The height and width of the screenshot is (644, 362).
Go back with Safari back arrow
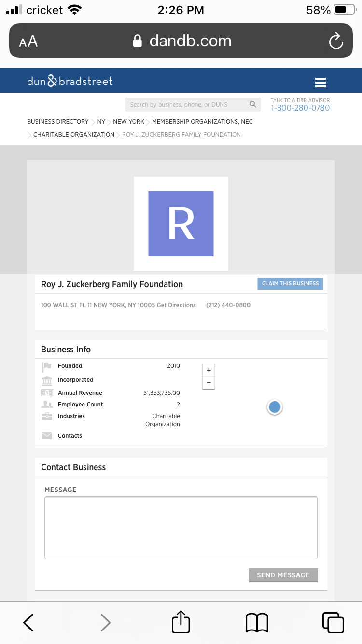point(28,623)
